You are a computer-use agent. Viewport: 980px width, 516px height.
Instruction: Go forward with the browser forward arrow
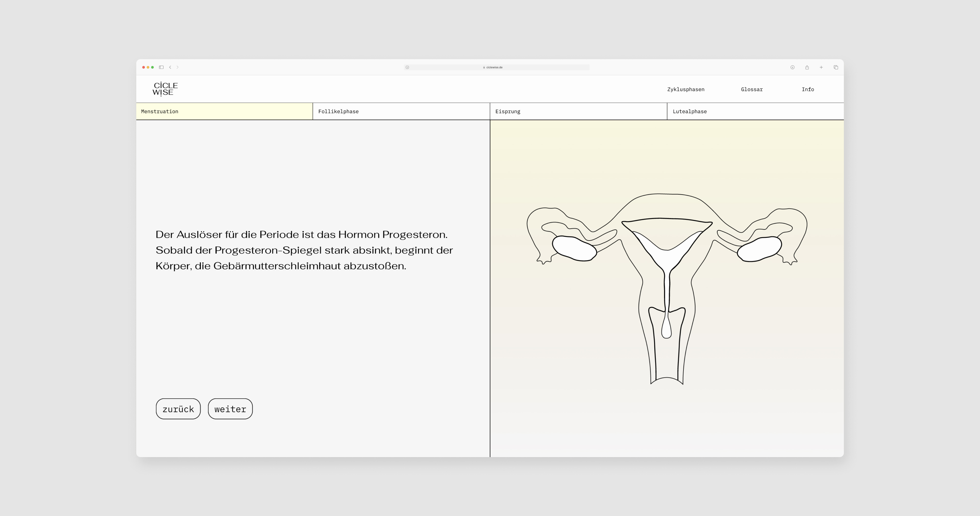pos(177,67)
